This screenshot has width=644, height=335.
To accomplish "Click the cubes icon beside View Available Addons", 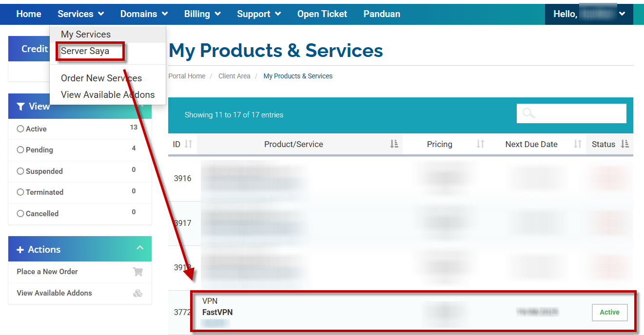I will point(137,293).
